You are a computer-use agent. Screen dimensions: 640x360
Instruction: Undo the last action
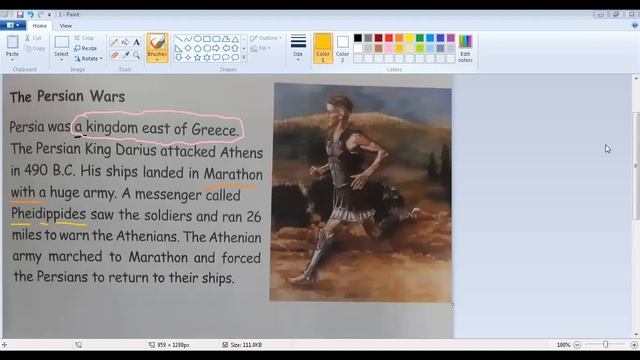pyautogui.click(x=30, y=14)
